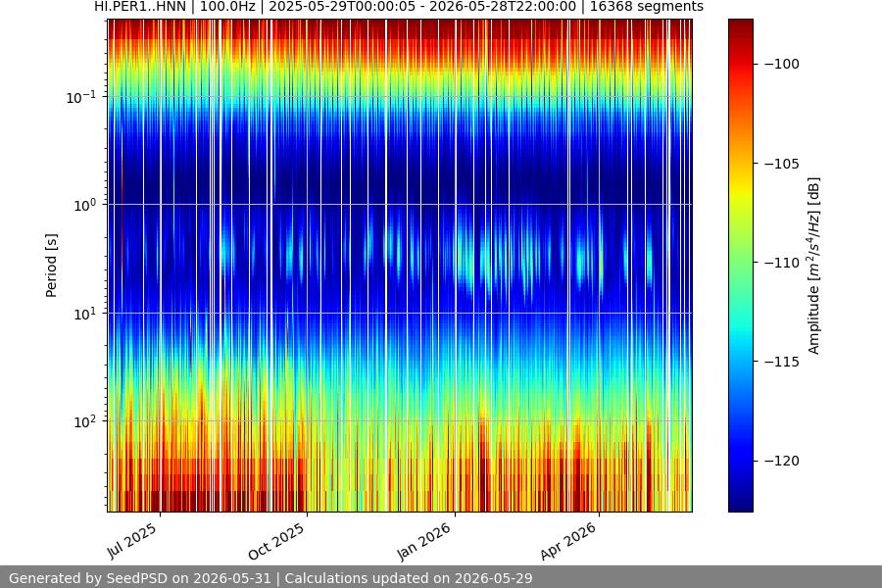Viewport: 882px width, 588px height.
Task: Click the plot title starting HI.PER1..HNN
Action: pyautogui.click(x=398, y=7)
